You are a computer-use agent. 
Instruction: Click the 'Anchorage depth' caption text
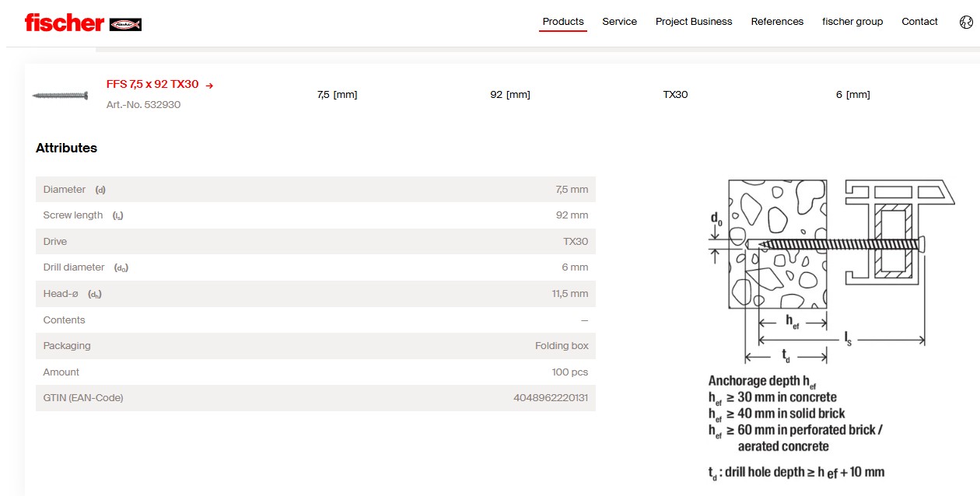(762, 381)
